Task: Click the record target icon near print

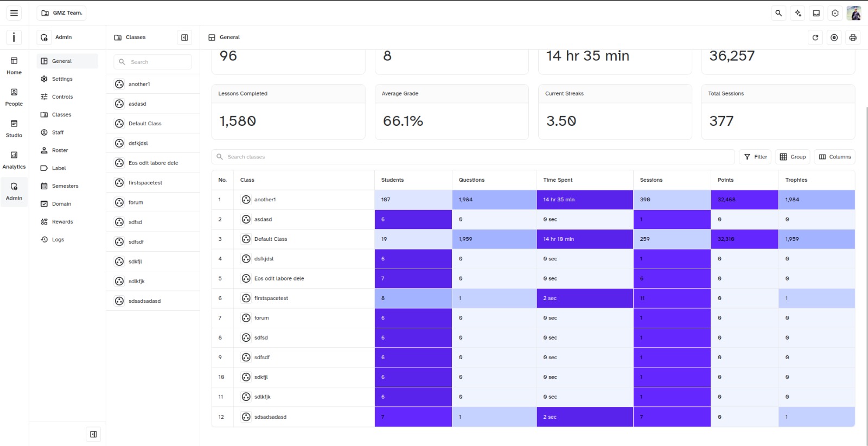Action: click(x=834, y=37)
